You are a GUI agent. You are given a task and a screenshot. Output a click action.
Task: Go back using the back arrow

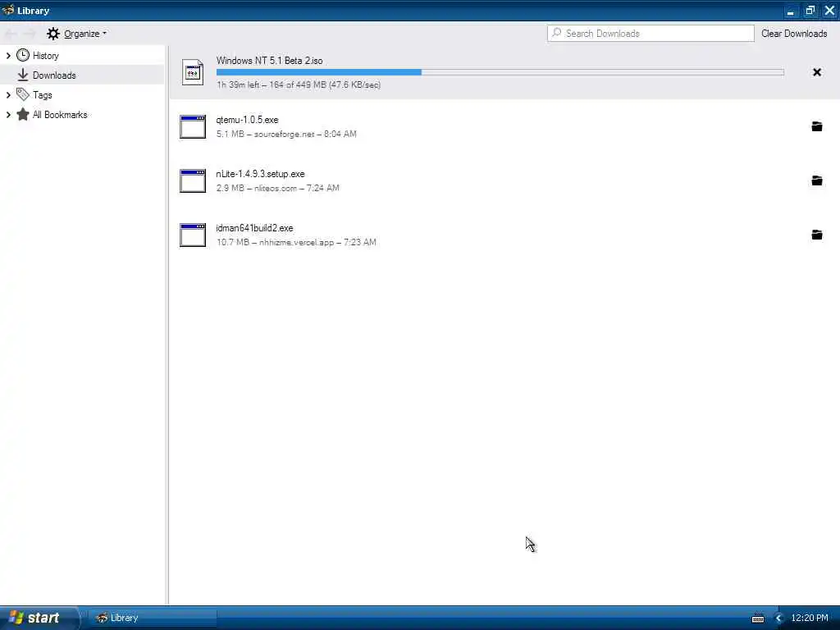click(11, 34)
